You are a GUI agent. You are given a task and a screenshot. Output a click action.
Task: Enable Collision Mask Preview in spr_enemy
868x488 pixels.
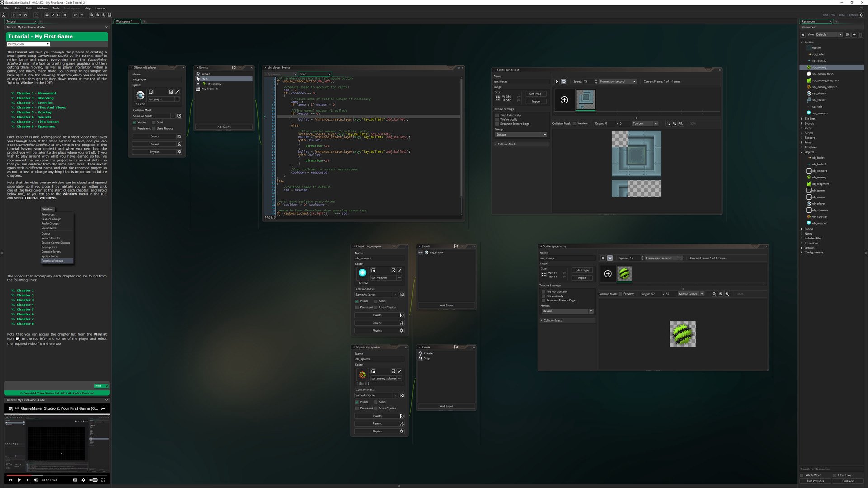[x=621, y=294]
